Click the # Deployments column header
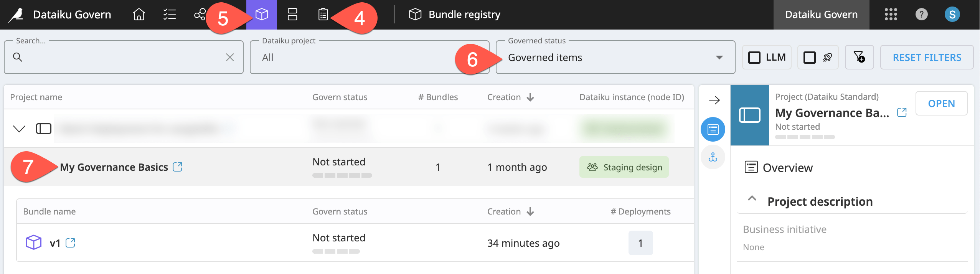 (x=640, y=211)
